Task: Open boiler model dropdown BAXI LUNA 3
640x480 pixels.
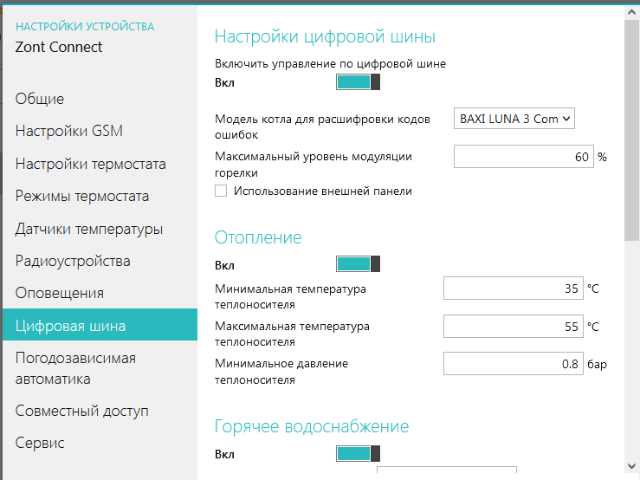Action: click(x=514, y=118)
